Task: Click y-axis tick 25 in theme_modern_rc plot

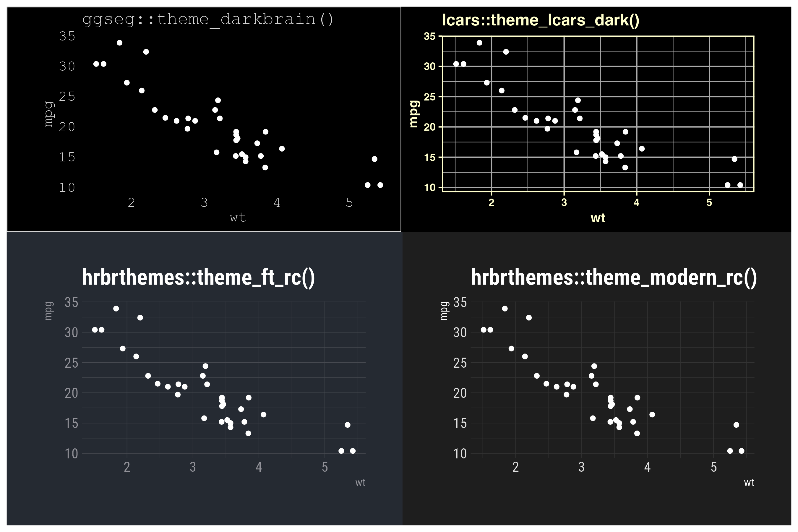Action: coord(460,363)
